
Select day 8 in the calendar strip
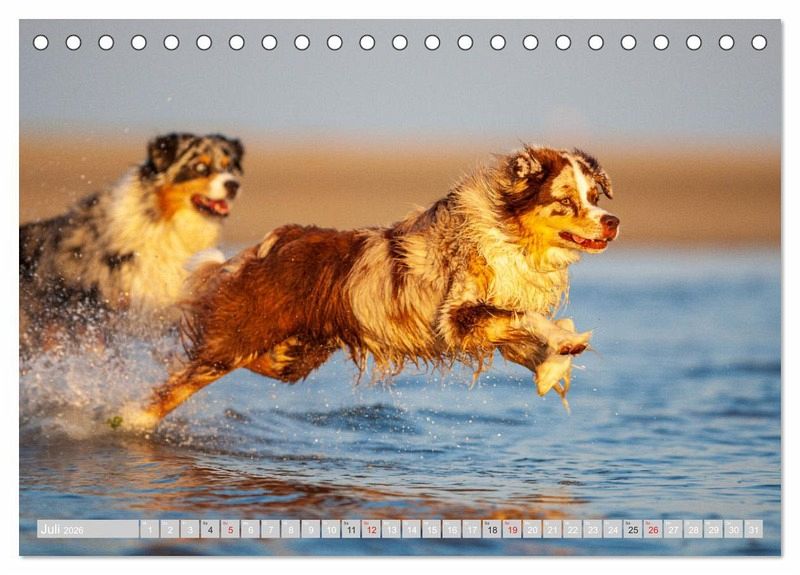pyautogui.click(x=290, y=529)
